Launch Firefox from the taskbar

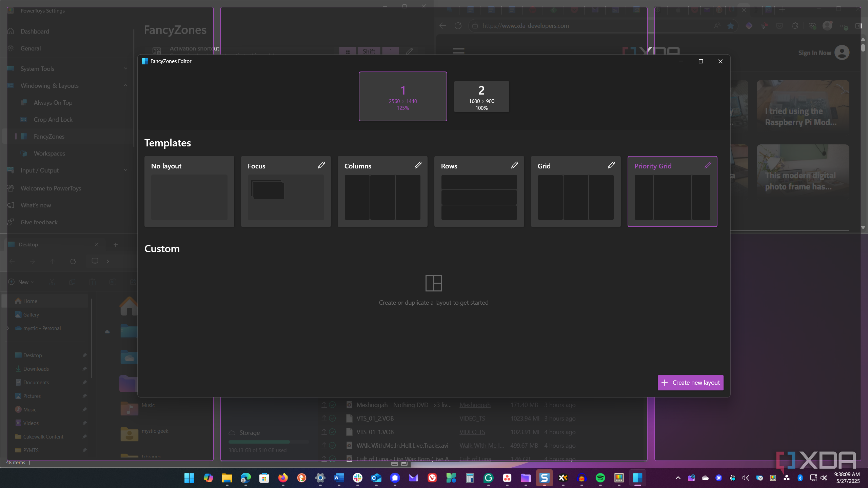coord(283,478)
